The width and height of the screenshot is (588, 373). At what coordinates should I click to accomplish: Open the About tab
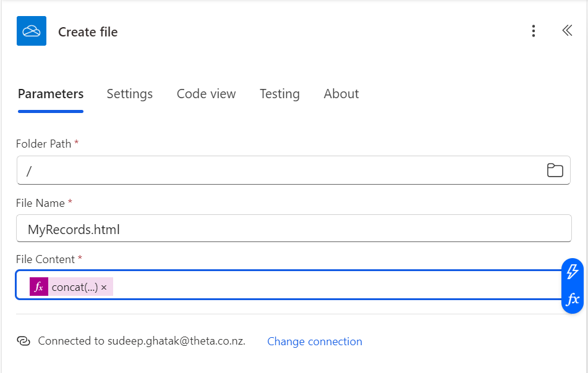tap(341, 94)
